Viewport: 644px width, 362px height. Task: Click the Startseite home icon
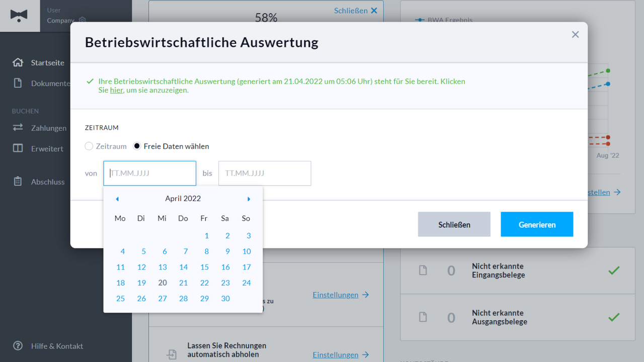18,62
